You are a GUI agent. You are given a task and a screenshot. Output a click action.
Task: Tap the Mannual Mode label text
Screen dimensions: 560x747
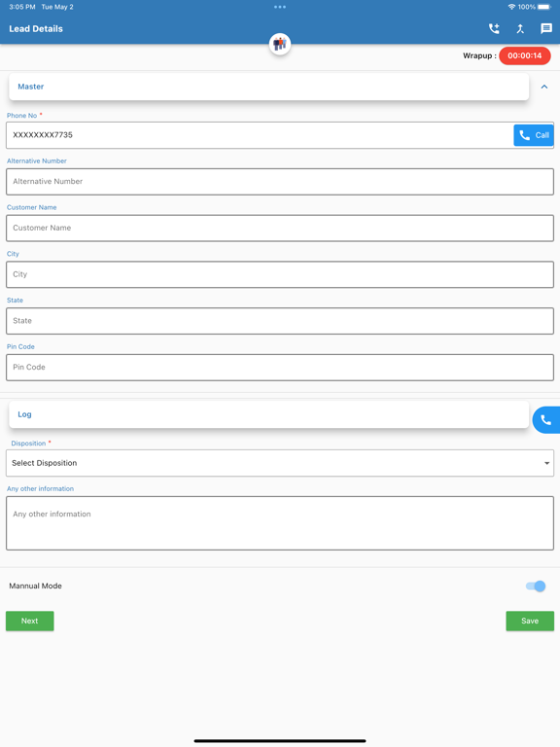(35, 586)
